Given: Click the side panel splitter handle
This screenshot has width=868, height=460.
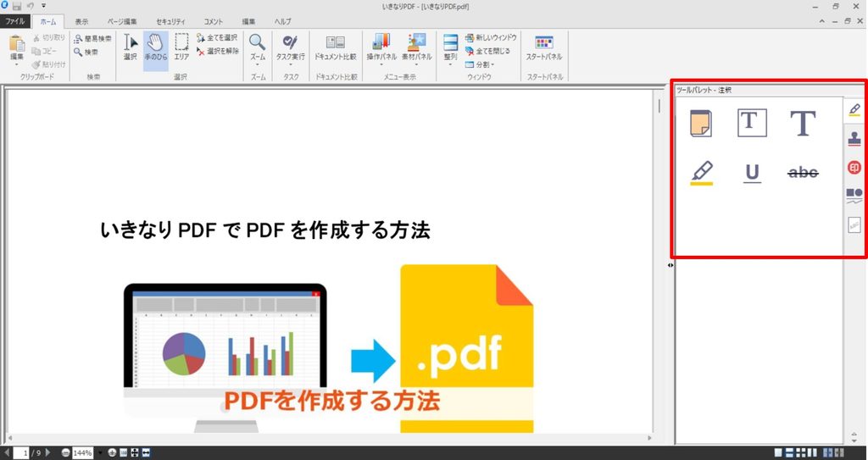Looking at the screenshot, I should click(x=670, y=265).
